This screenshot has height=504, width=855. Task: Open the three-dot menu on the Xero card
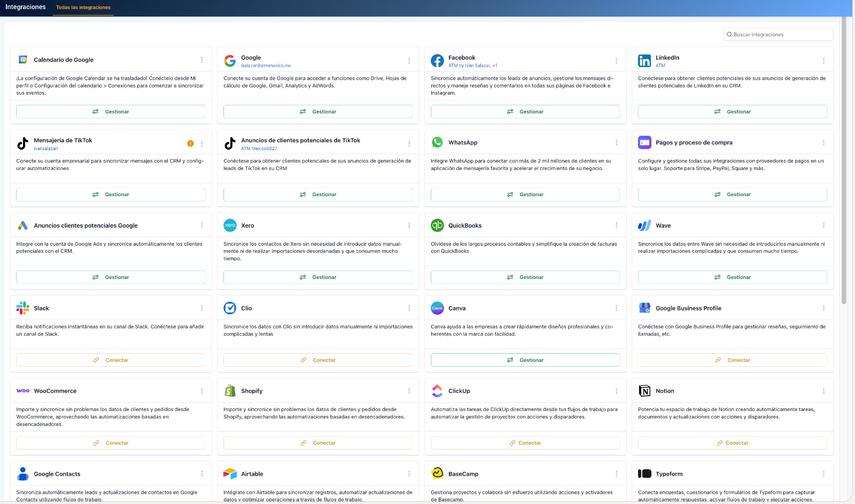click(x=409, y=226)
